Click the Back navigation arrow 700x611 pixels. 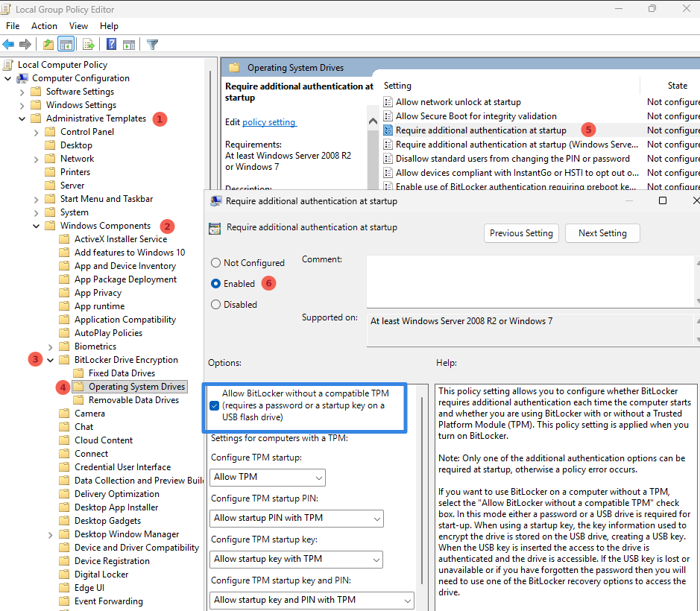click(x=7, y=44)
